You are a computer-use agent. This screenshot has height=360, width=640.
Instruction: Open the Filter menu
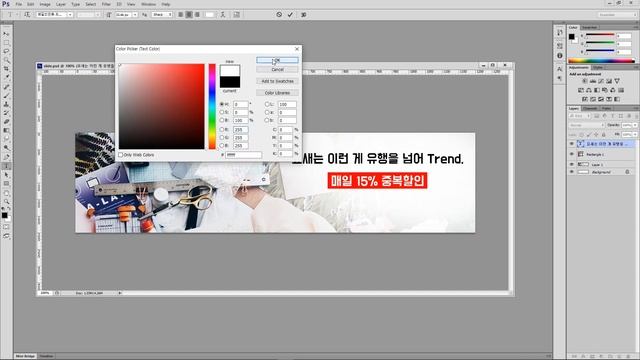click(106, 4)
